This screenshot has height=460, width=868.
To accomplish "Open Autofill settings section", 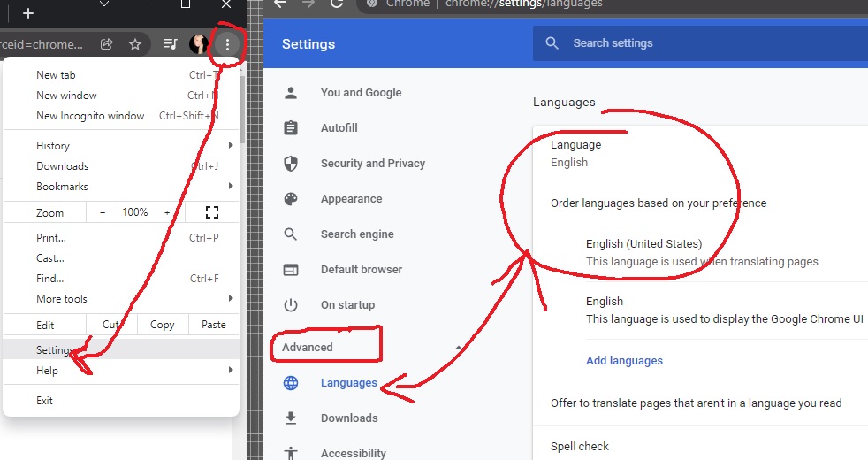I will click(339, 128).
